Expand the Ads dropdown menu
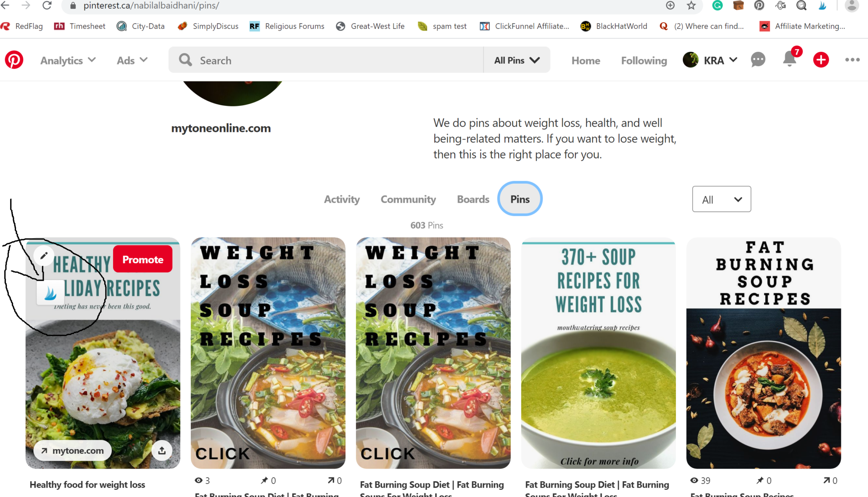 tap(132, 60)
